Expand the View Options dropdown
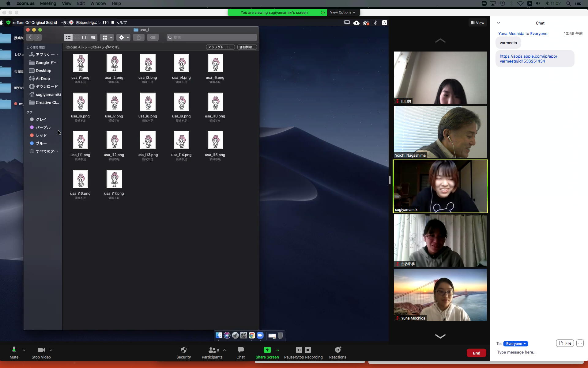588x368 pixels. click(342, 12)
